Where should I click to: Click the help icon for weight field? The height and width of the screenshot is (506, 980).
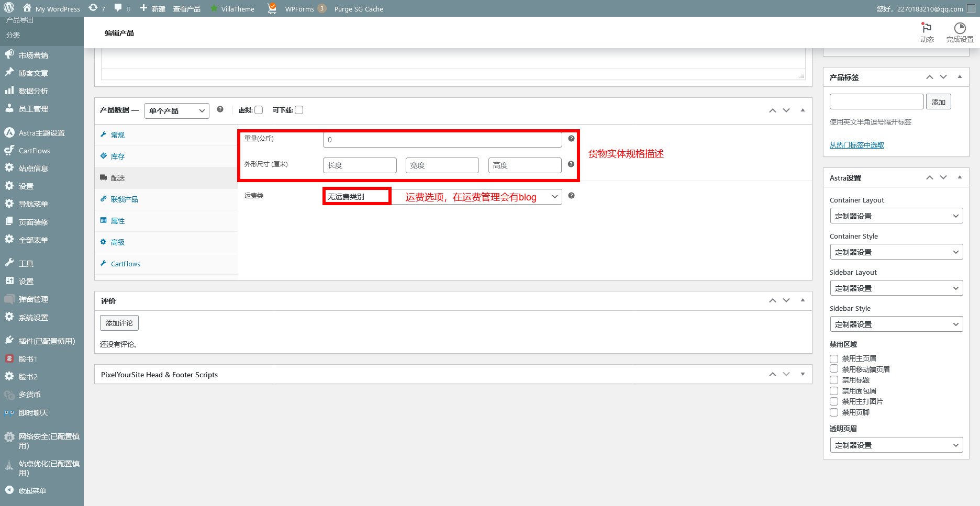click(571, 139)
